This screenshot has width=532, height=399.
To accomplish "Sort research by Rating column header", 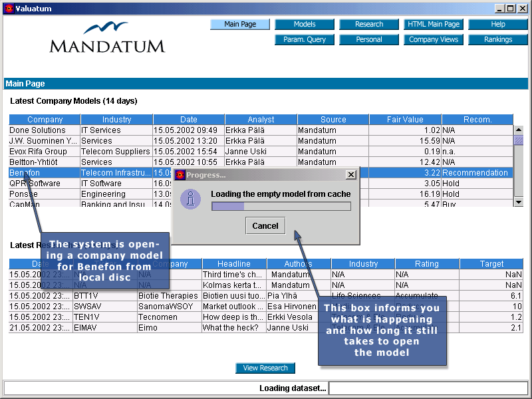I will click(427, 263).
